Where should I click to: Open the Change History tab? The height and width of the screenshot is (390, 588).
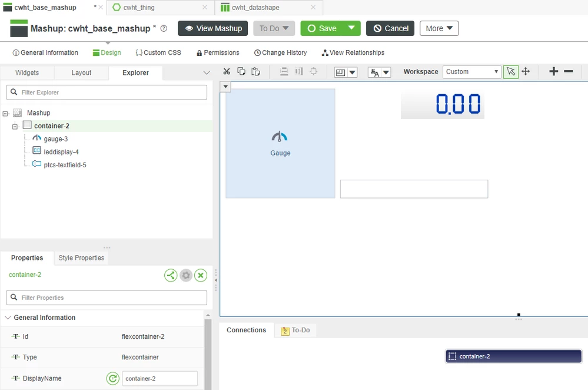[x=281, y=52]
